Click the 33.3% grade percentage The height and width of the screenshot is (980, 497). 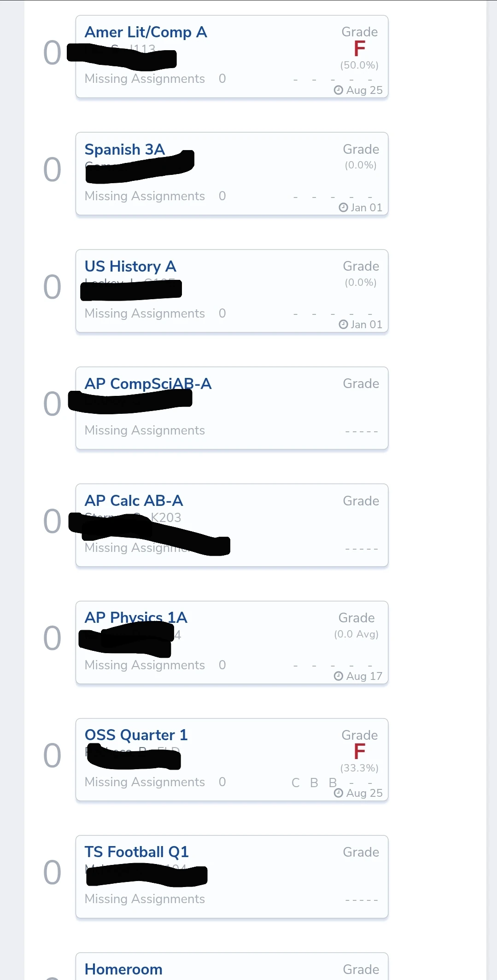(x=359, y=768)
